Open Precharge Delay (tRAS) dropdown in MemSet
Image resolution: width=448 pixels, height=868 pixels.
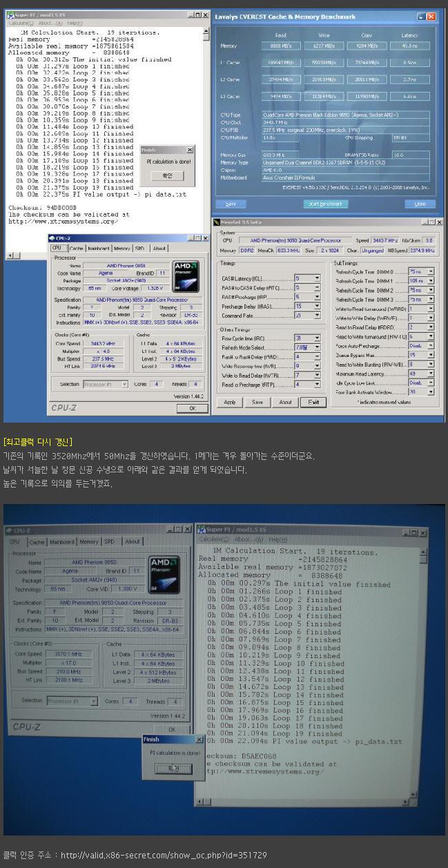(307, 305)
